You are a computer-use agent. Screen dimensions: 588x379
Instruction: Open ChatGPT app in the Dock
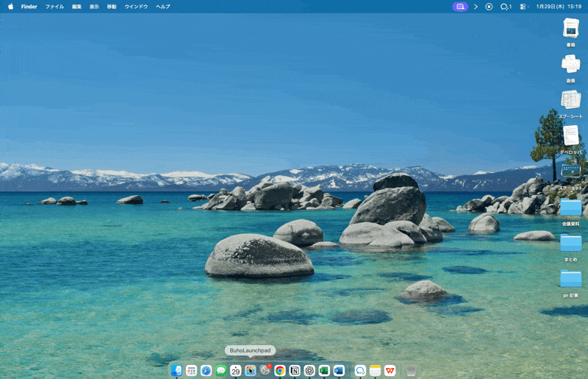[309, 371]
